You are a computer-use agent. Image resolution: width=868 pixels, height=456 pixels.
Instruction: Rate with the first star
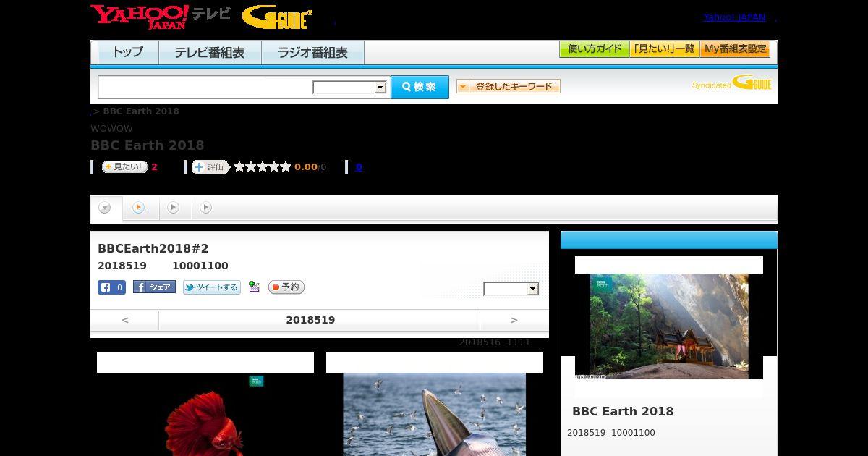pyautogui.click(x=239, y=166)
